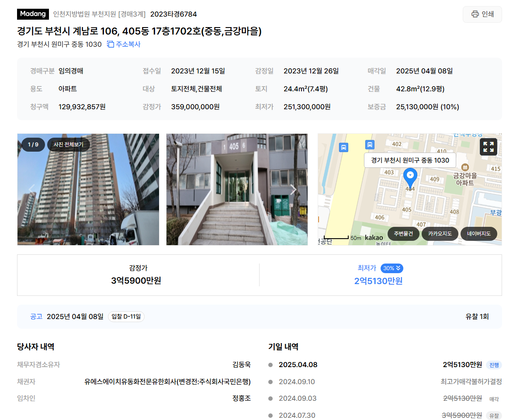Copy the address via 주소복사 link
This screenshot has height=420, width=506.
(124, 44)
